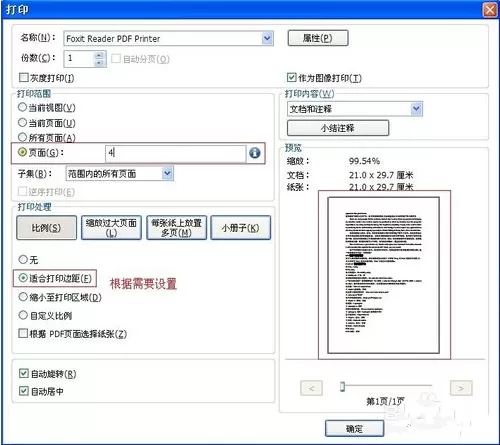Click the info icon beside page range
Screen dimensions: 500x445
click(255, 153)
